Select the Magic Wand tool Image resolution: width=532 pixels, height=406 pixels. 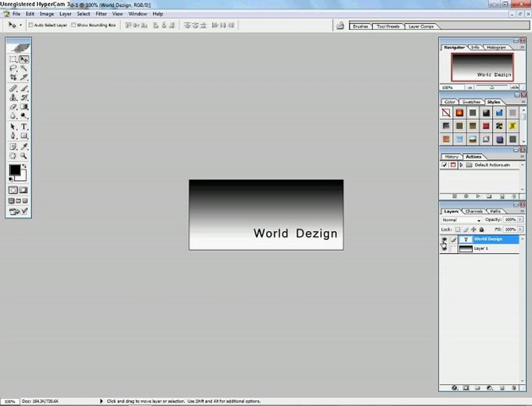pos(24,68)
